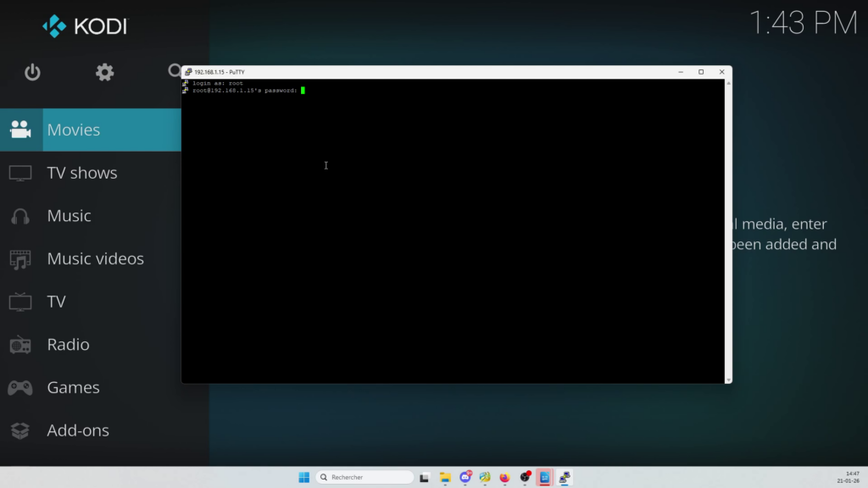Click the Task View taskbar icon

pos(425,477)
